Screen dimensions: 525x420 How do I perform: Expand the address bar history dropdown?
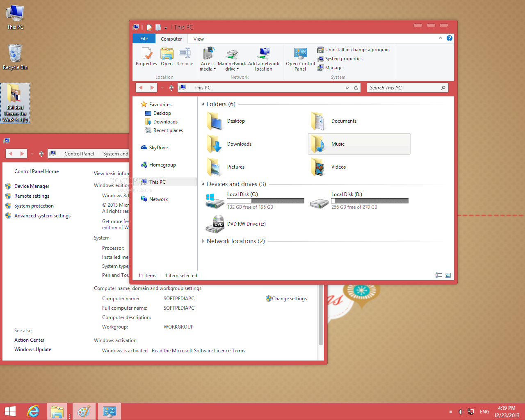pos(347,88)
